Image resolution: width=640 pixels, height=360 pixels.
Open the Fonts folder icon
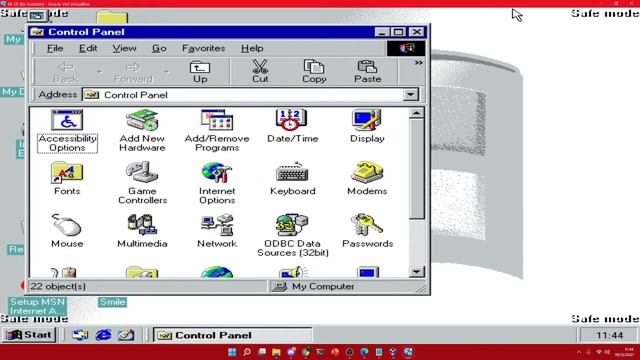[x=67, y=178]
